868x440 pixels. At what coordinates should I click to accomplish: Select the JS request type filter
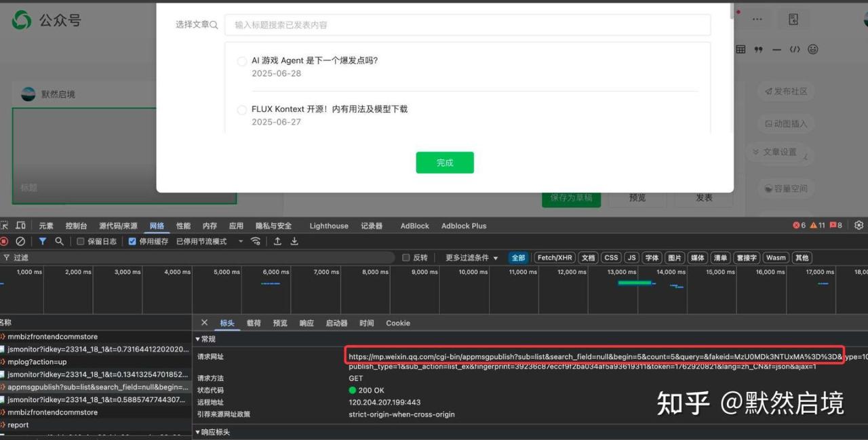(x=632, y=258)
